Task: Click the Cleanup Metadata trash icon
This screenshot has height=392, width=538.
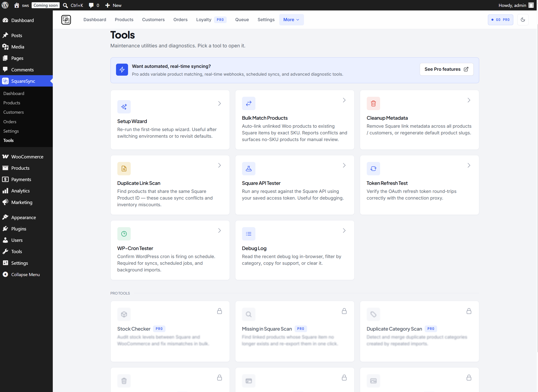Action: click(373, 103)
